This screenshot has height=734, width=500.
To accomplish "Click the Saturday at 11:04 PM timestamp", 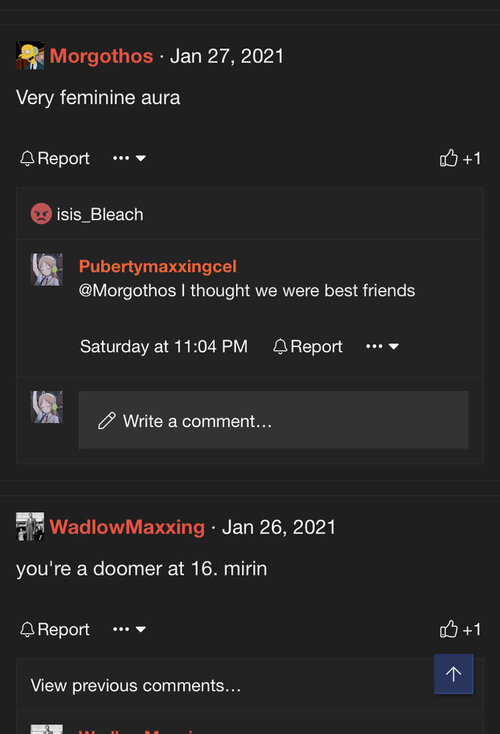I will tap(164, 346).
